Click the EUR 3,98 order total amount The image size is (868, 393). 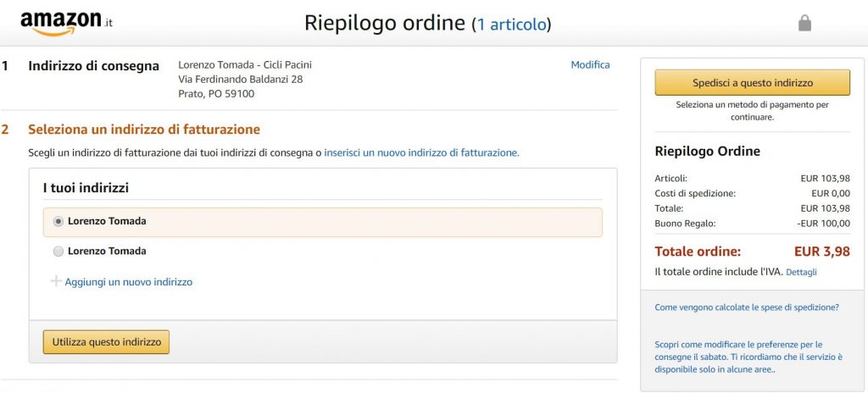point(821,252)
